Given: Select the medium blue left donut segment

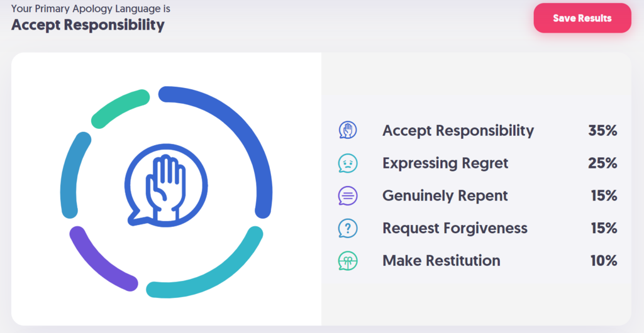Looking at the screenshot, I should tap(73, 174).
